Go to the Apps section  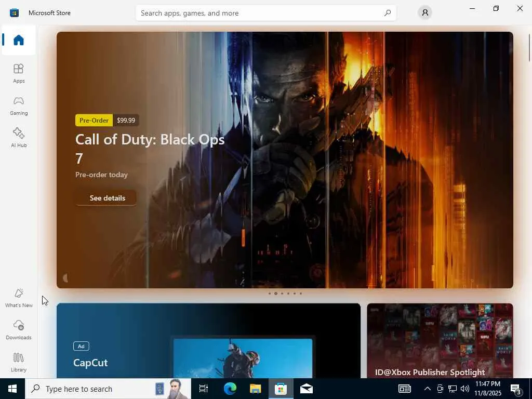point(19,73)
